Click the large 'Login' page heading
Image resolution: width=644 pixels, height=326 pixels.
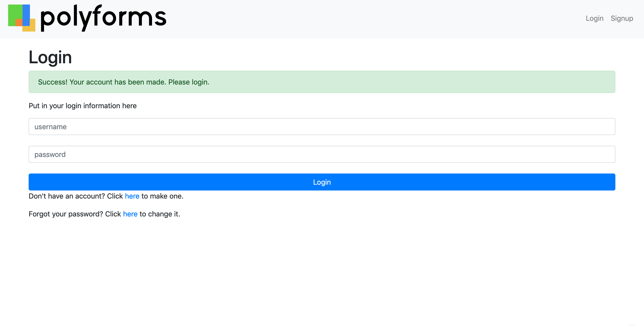click(x=50, y=57)
